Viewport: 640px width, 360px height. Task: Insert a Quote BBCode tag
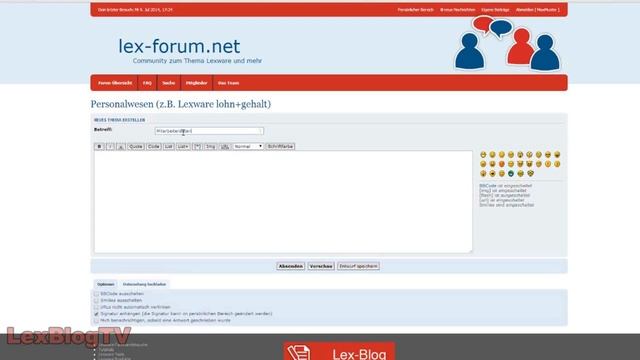(x=136, y=147)
